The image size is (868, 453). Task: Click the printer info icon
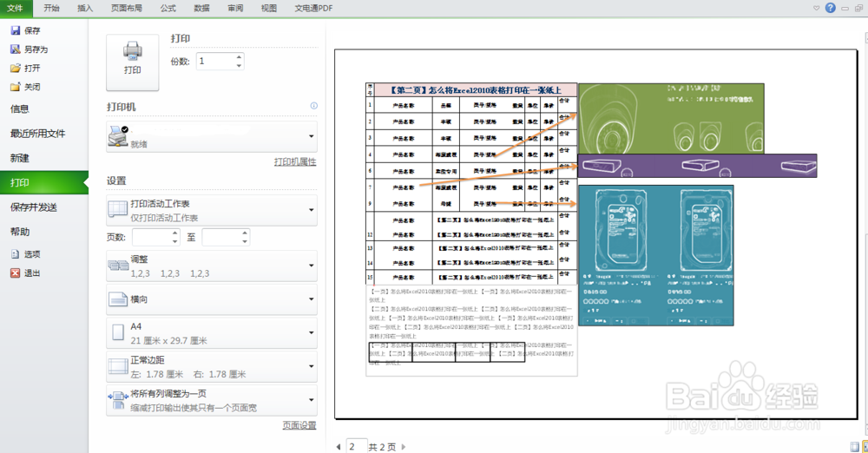coord(314,106)
